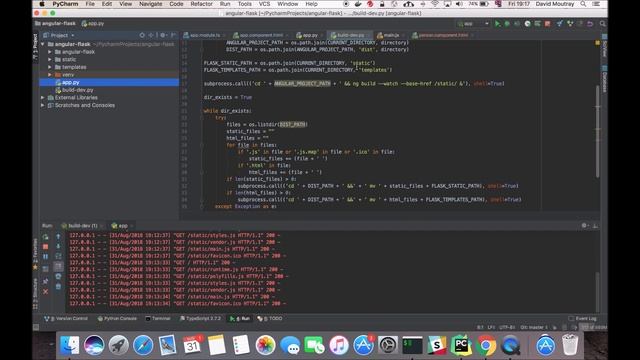The height and width of the screenshot is (360, 640).
Task: Open the Navigate menu
Action: click(x=151, y=4)
